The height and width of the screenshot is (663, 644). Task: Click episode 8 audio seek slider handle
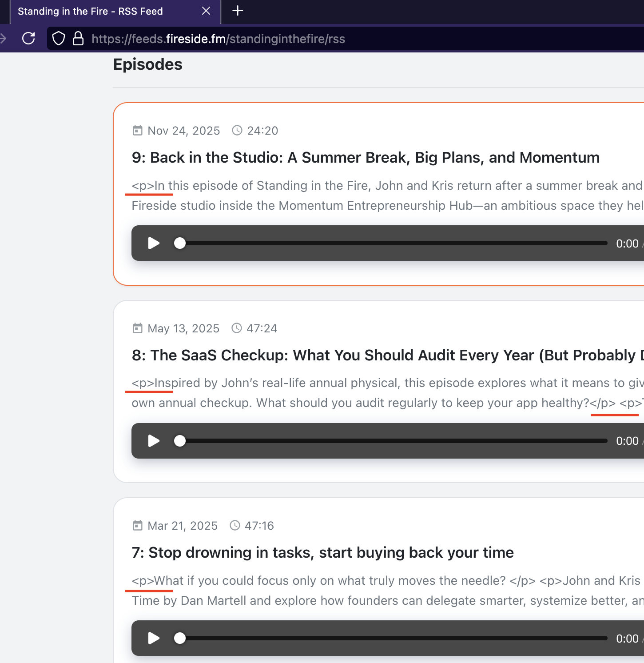(x=180, y=441)
